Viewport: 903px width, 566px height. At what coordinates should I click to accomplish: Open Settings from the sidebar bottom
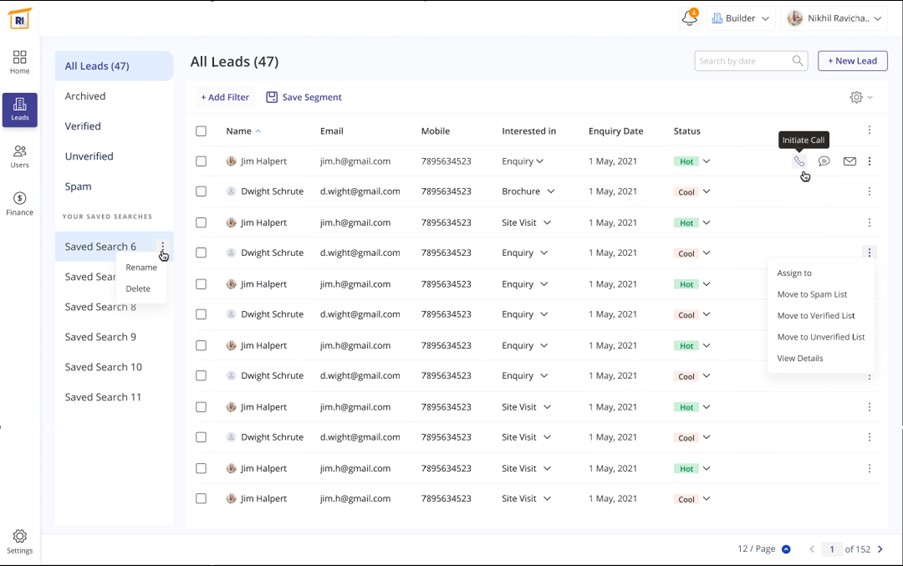click(20, 541)
